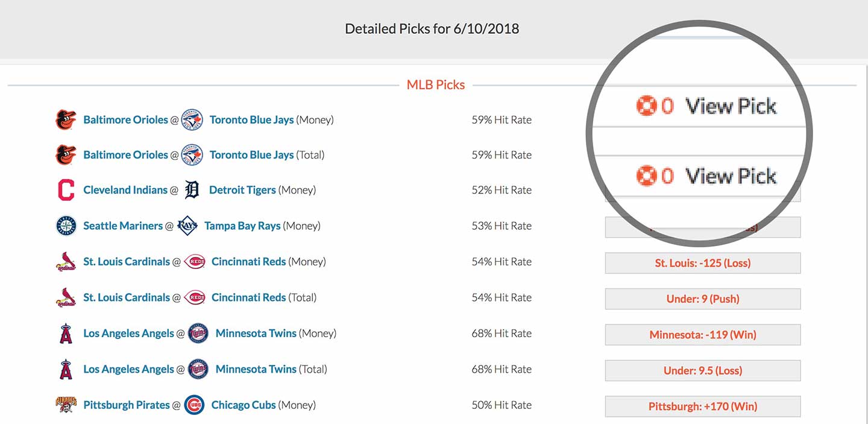The image size is (868, 424).
Task: Click the Minnesota: -119 (Win) result button
Action: 703,335
